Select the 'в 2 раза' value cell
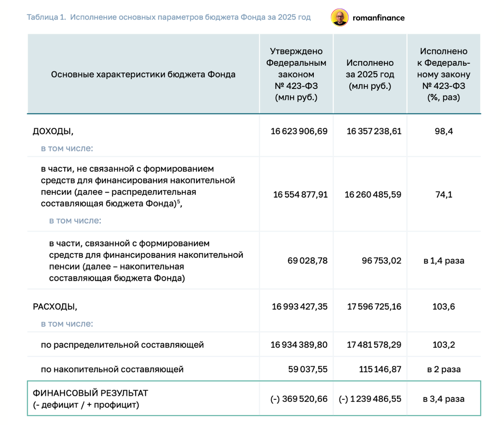 pos(444,369)
